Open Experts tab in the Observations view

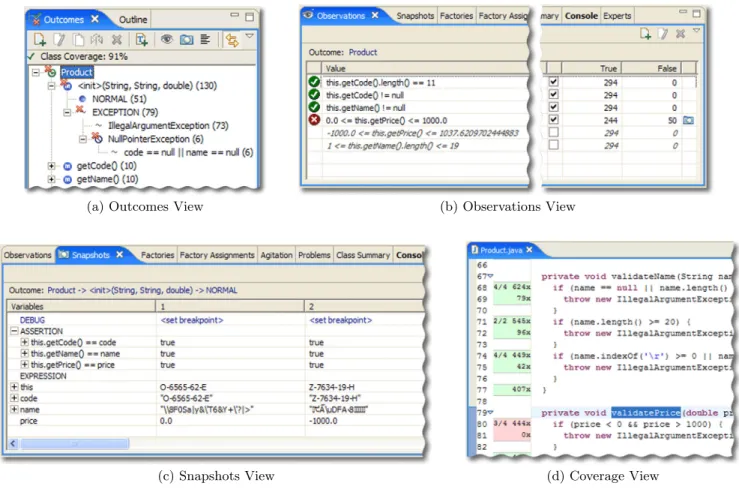click(x=617, y=16)
